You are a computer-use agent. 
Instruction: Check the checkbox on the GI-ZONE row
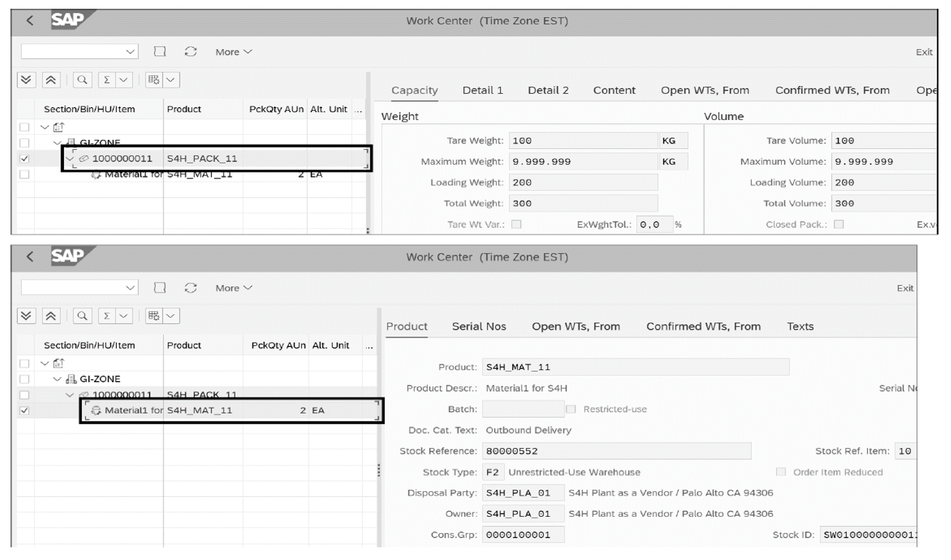coord(24,142)
